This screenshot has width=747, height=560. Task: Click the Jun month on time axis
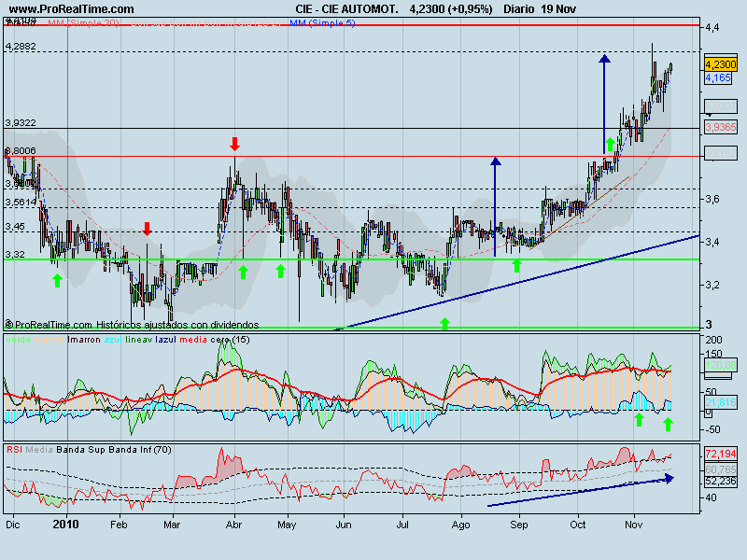coord(344,525)
